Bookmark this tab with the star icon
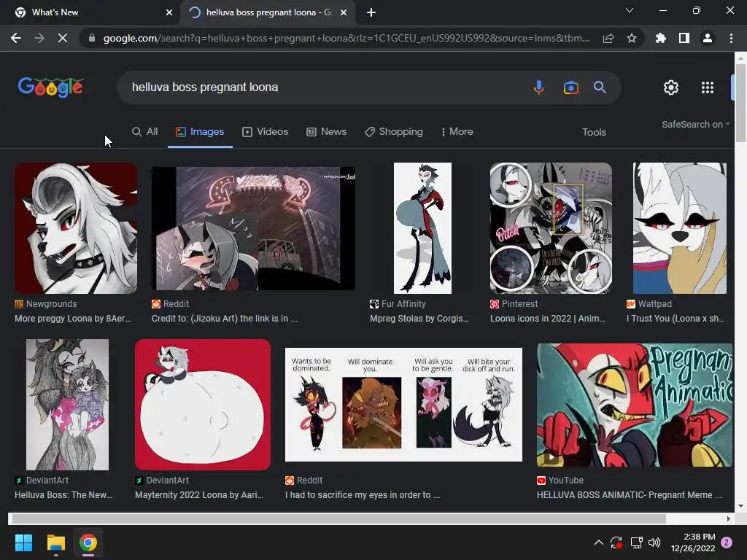 [632, 38]
